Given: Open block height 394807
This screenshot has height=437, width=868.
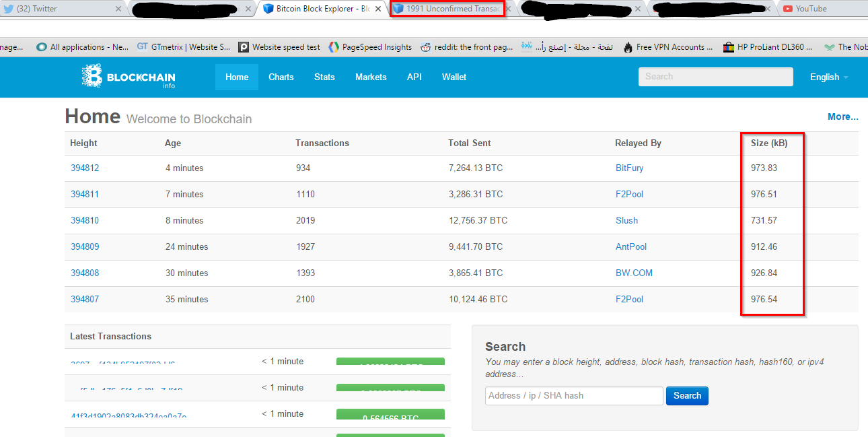Looking at the screenshot, I should [85, 299].
